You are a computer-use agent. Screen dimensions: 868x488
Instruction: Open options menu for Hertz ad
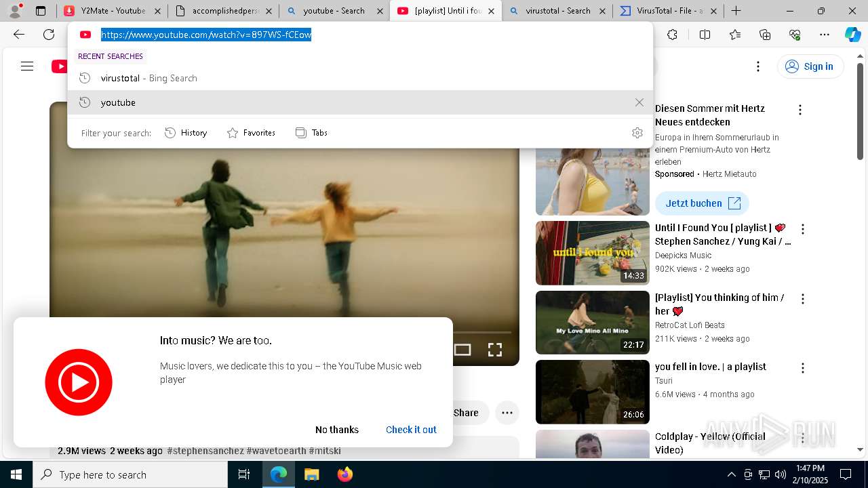(800, 110)
